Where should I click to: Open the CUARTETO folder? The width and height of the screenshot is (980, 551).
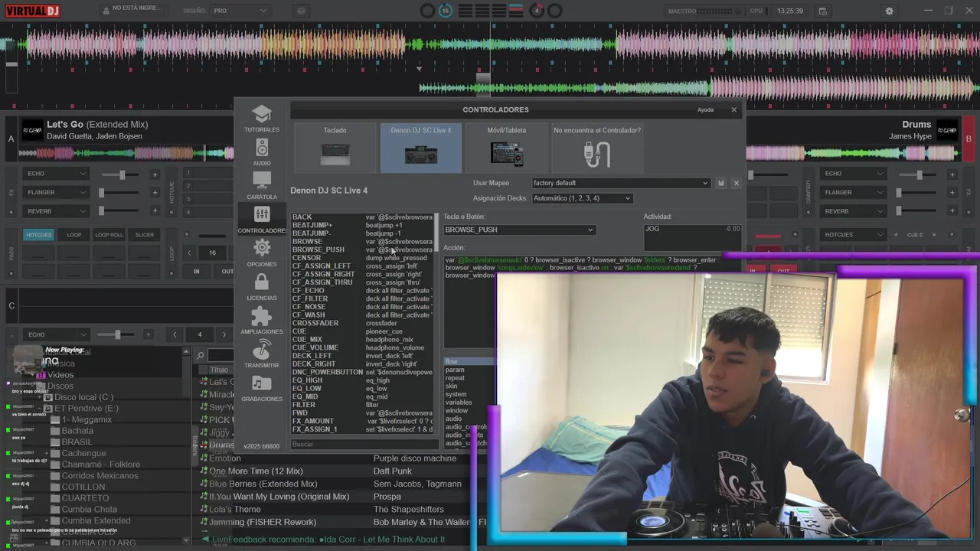pos(85,498)
